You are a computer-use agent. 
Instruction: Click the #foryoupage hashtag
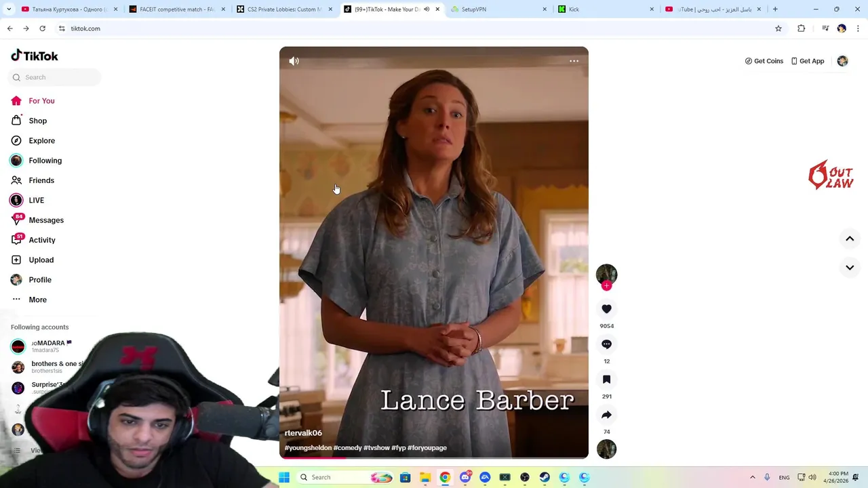pos(427,448)
